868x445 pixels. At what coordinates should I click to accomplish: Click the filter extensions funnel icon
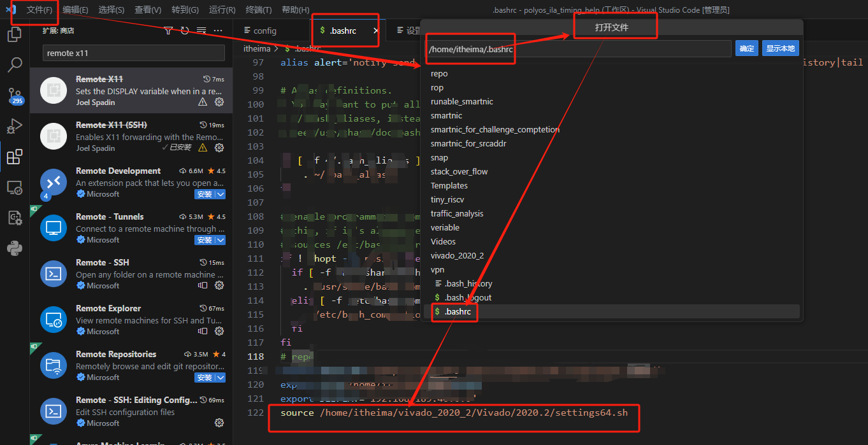tap(168, 31)
